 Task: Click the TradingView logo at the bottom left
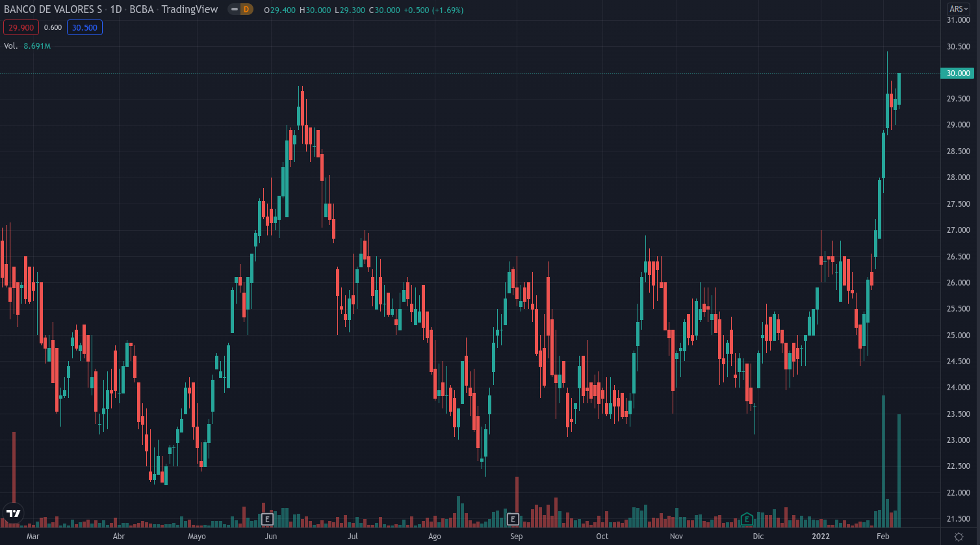12,513
